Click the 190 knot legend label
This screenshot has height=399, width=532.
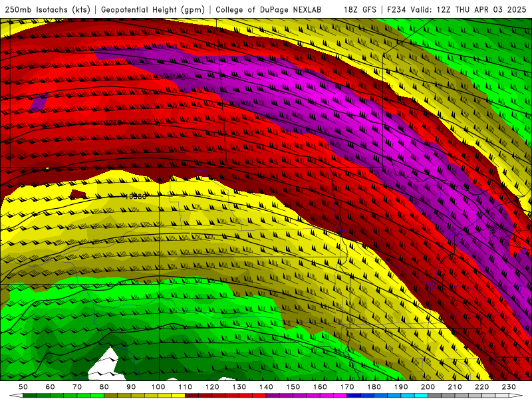click(x=401, y=387)
